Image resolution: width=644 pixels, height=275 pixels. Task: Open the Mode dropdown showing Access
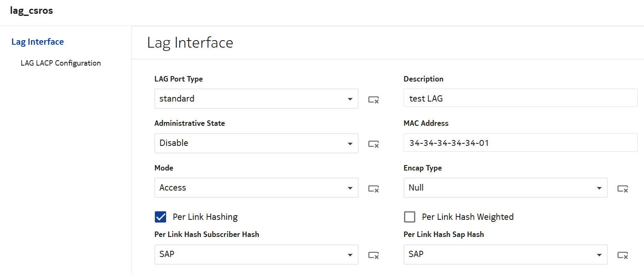click(350, 188)
